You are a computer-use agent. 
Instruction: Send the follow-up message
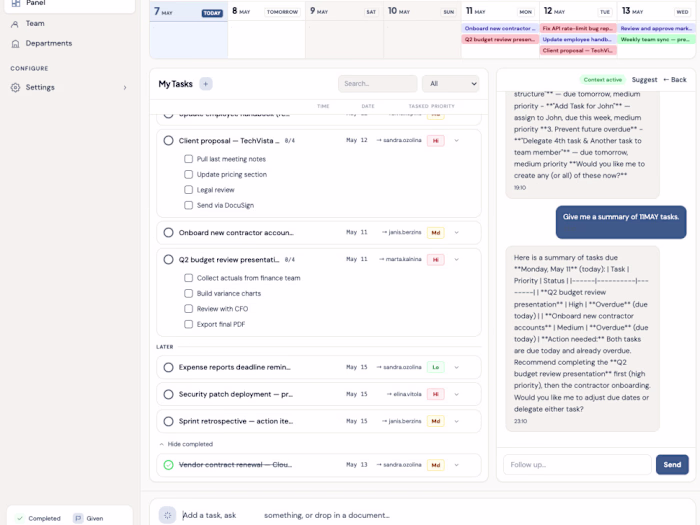coord(672,465)
